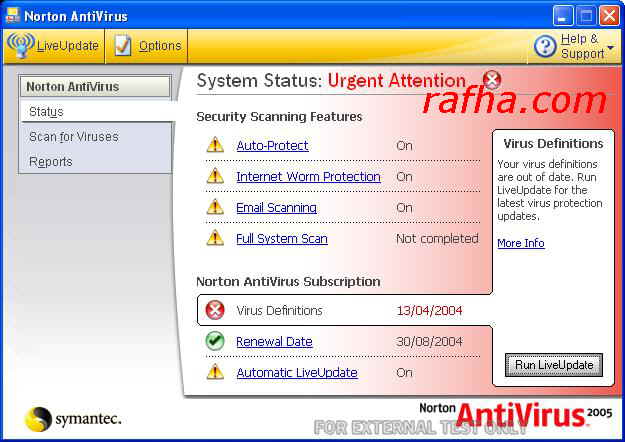This screenshot has width=625, height=442.
Task: Click the red X icon beside Virus Definitions
Action: point(215,310)
